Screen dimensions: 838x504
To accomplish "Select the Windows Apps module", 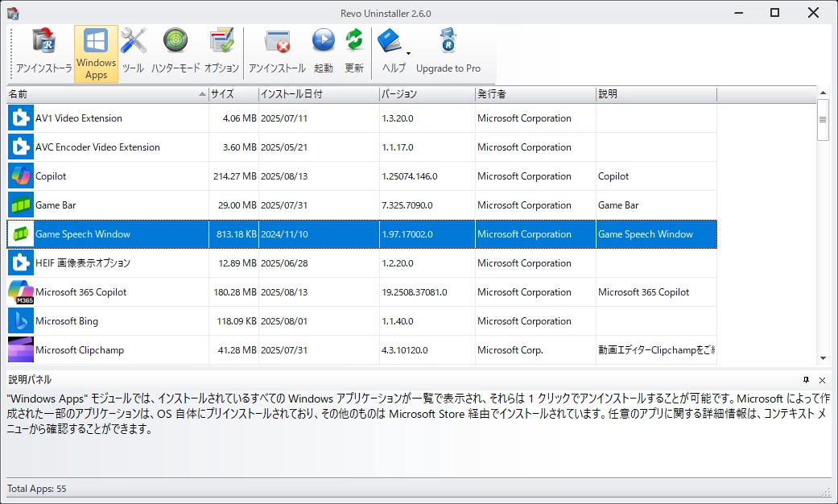I will (97, 53).
